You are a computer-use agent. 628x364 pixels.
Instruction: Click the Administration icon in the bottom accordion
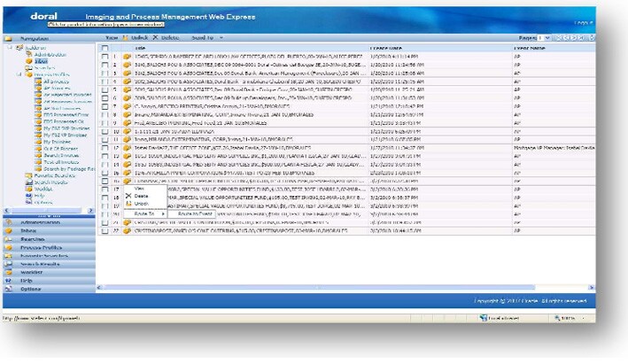[x=8, y=221]
